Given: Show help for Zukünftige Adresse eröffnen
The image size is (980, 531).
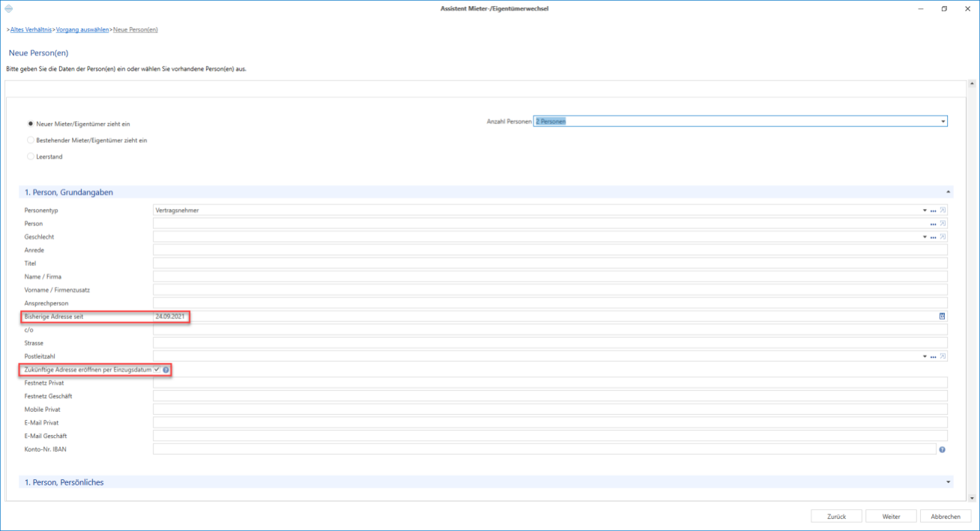Looking at the screenshot, I should 166,370.
